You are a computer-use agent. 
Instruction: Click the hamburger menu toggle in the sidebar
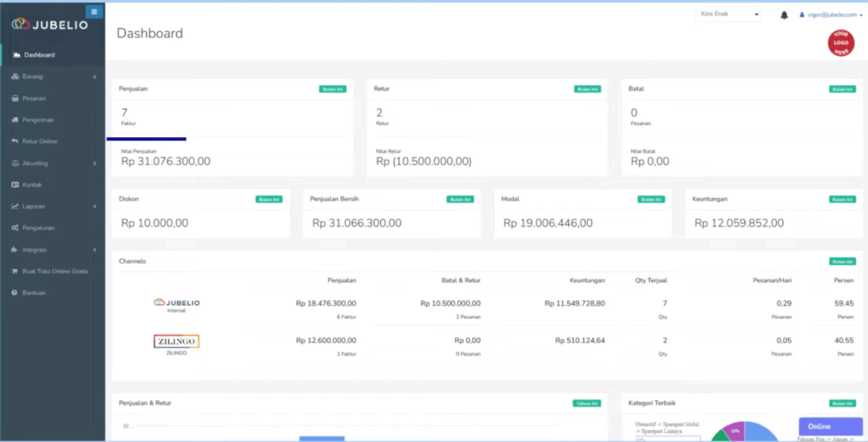(x=94, y=12)
